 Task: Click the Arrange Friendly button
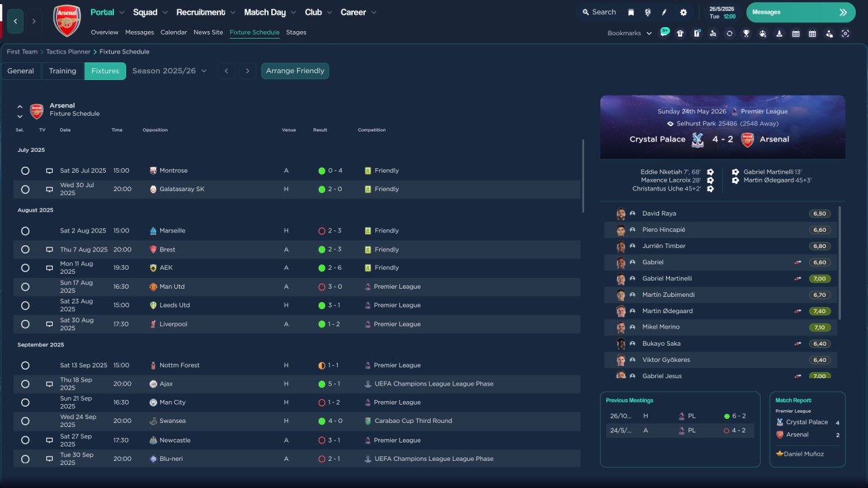[295, 71]
